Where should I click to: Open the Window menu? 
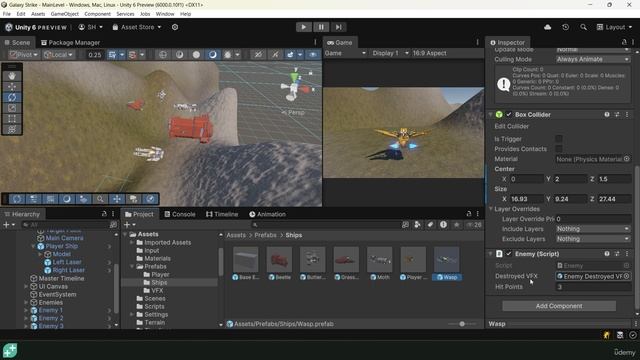pyautogui.click(x=165, y=14)
